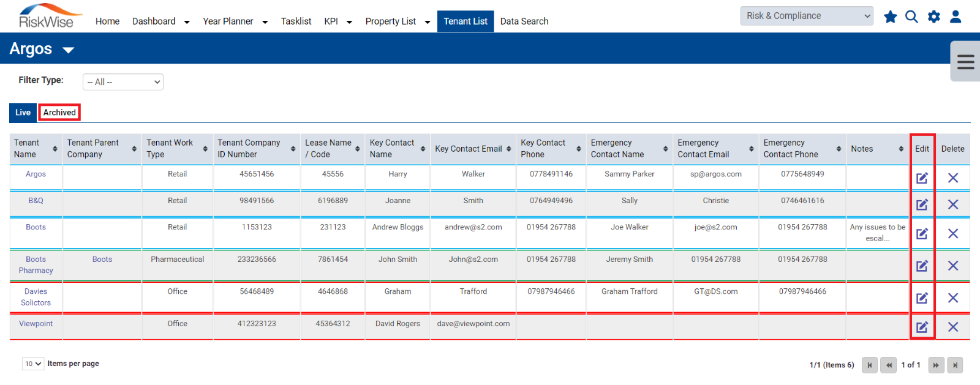Edit the Davies Solicitors tenant row
Viewport: 980px width, 385px height.
922,298
